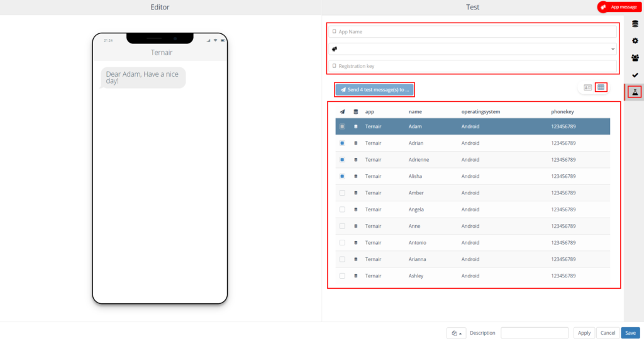Uncheck the Alisha row checkbox
Image resolution: width=644 pixels, height=341 pixels.
342,176
